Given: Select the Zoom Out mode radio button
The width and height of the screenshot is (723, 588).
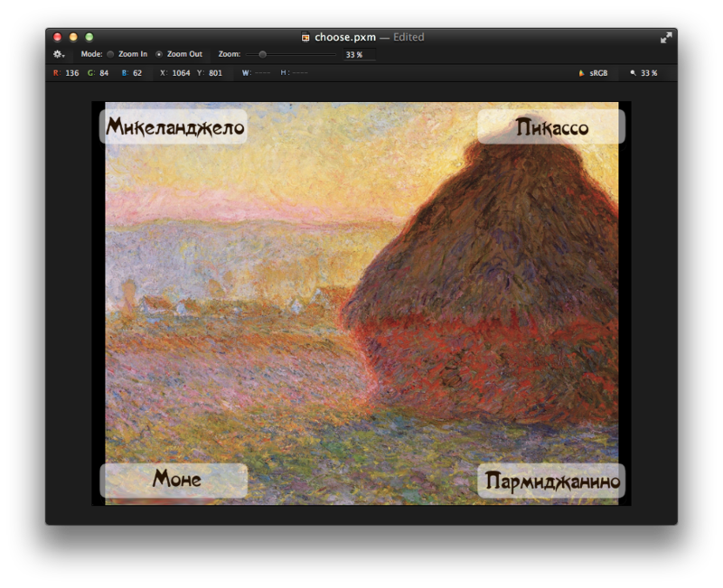Looking at the screenshot, I should [159, 54].
